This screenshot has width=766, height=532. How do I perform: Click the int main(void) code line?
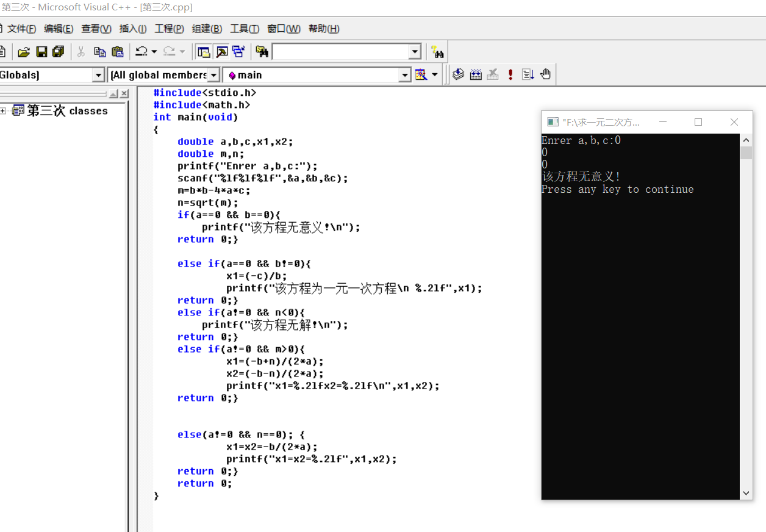(196, 117)
